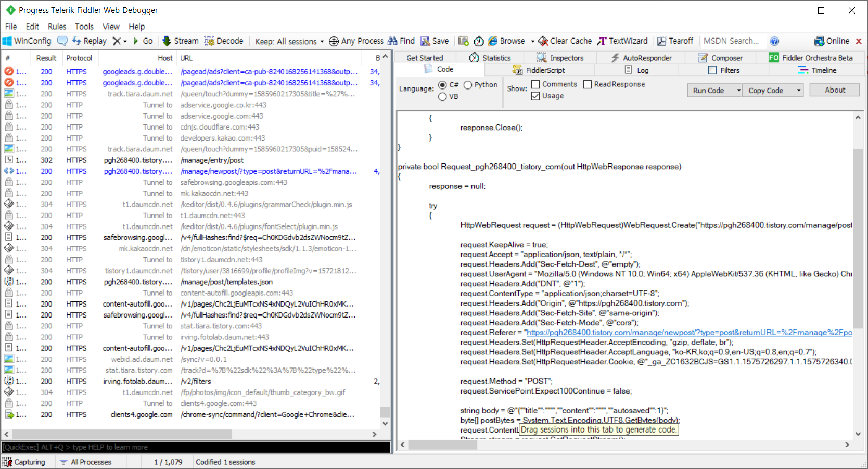868x469 pixels.
Task: Click Clear Cache in the toolbar
Action: [565, 41]
